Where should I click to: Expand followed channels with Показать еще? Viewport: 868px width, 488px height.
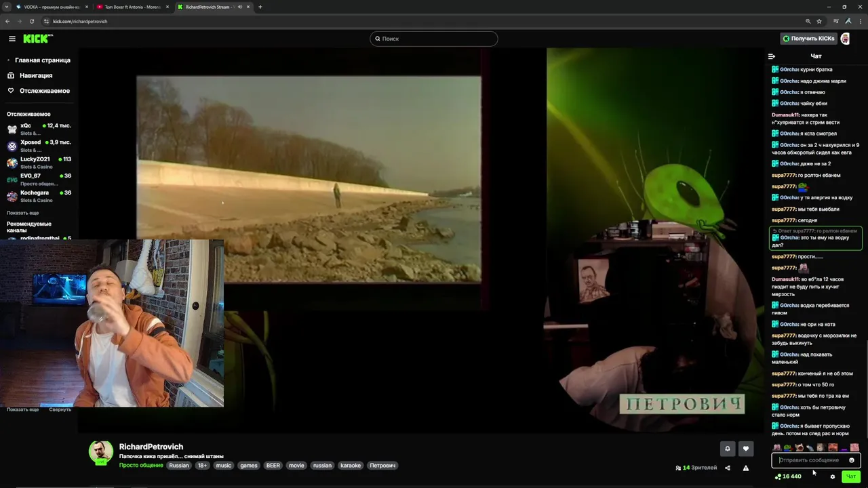coord(22,213)
